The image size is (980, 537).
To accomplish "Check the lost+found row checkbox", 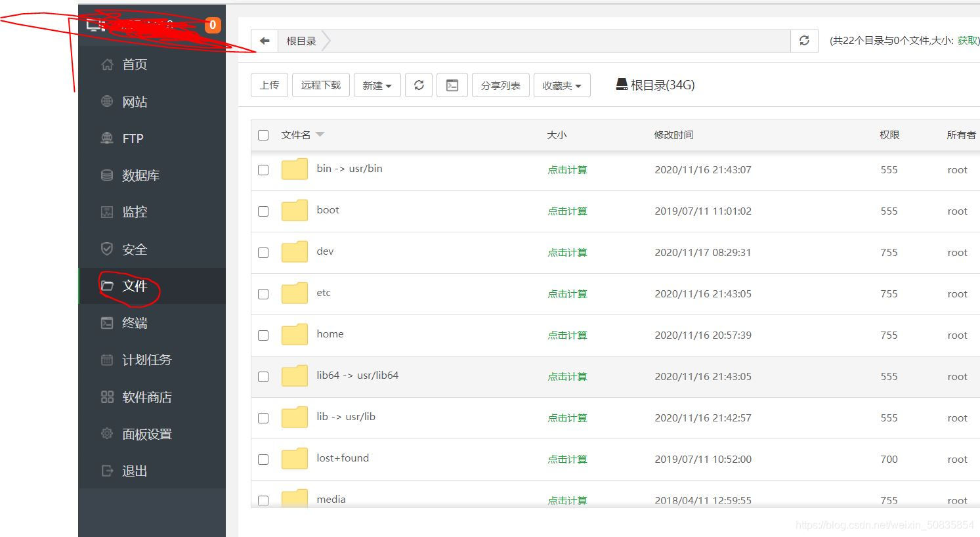I will (263, 460).
